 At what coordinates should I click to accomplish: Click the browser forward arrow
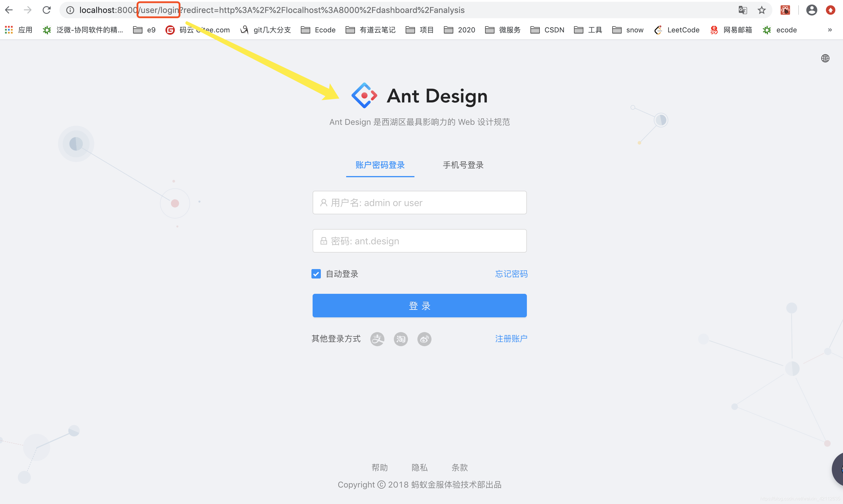28,10
